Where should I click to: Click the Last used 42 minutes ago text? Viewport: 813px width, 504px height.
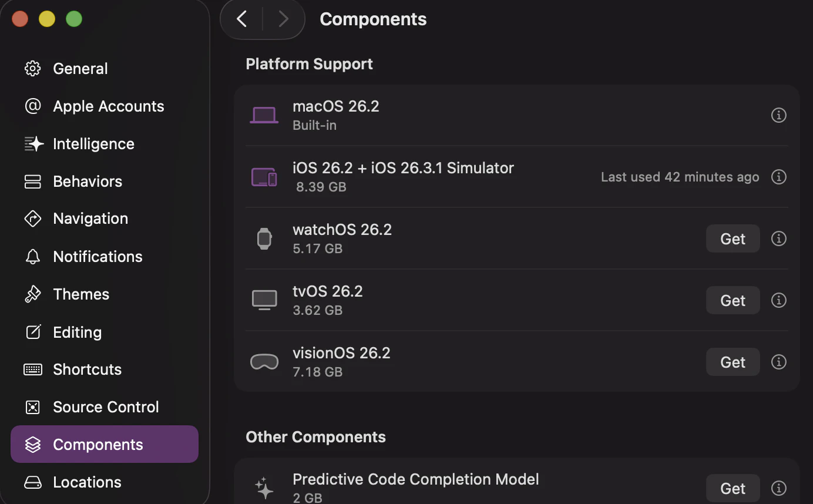(x=680, y=177)
